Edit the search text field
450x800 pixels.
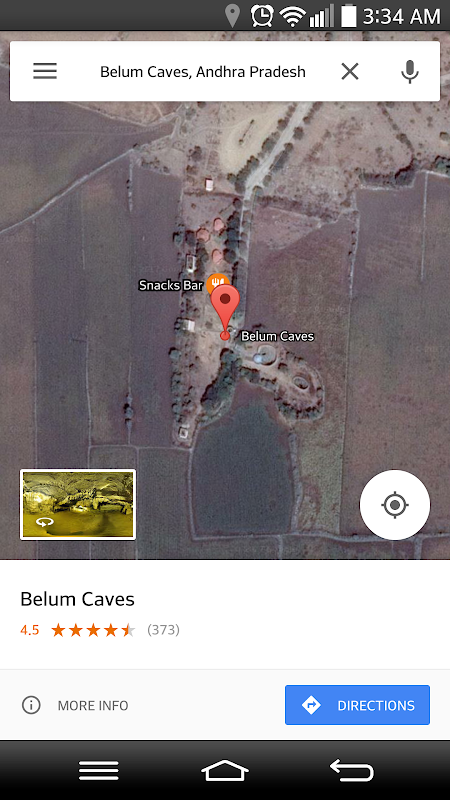[203, 72]
